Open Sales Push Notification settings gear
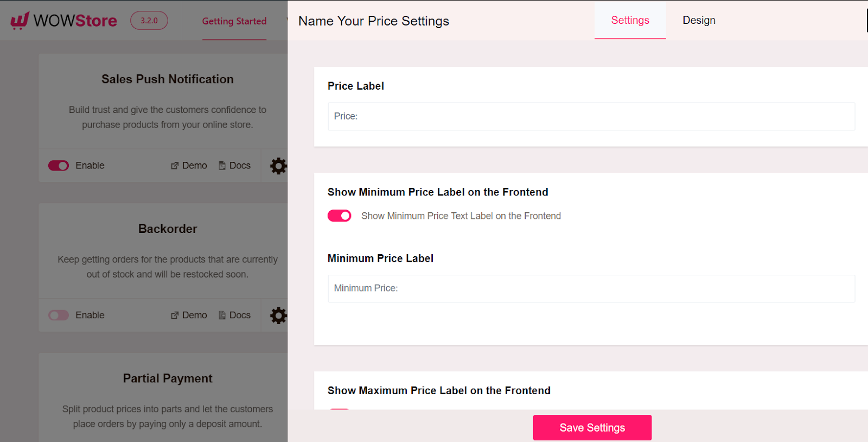Viewport: 868px width, 442px height. (278, 166)
